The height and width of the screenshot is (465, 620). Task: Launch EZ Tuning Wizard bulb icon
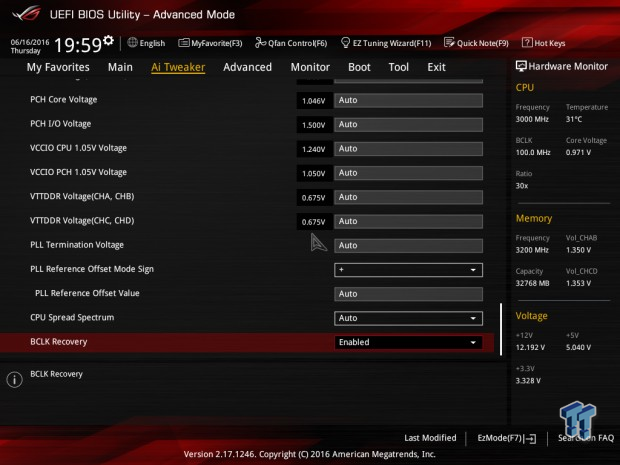coord(345,42)
